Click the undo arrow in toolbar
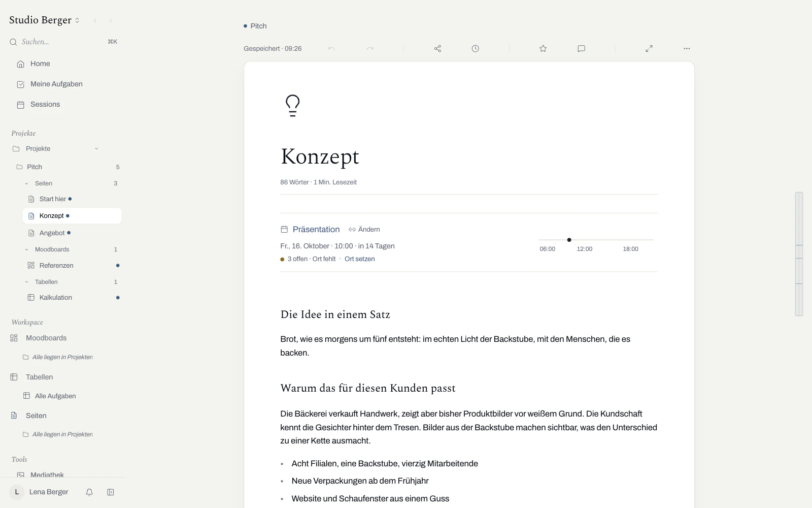This screenshot has width=812, height=508. pos(331,49)
